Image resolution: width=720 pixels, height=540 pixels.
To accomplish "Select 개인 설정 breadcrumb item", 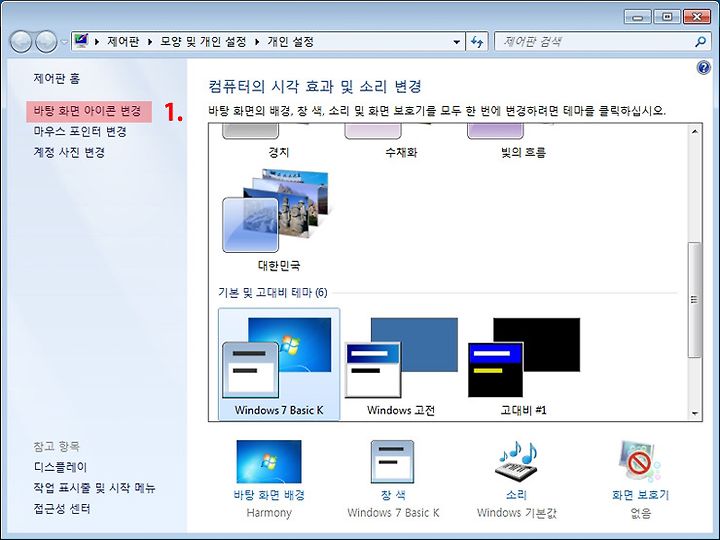I will pyautogui.click(x=291, y=42).
